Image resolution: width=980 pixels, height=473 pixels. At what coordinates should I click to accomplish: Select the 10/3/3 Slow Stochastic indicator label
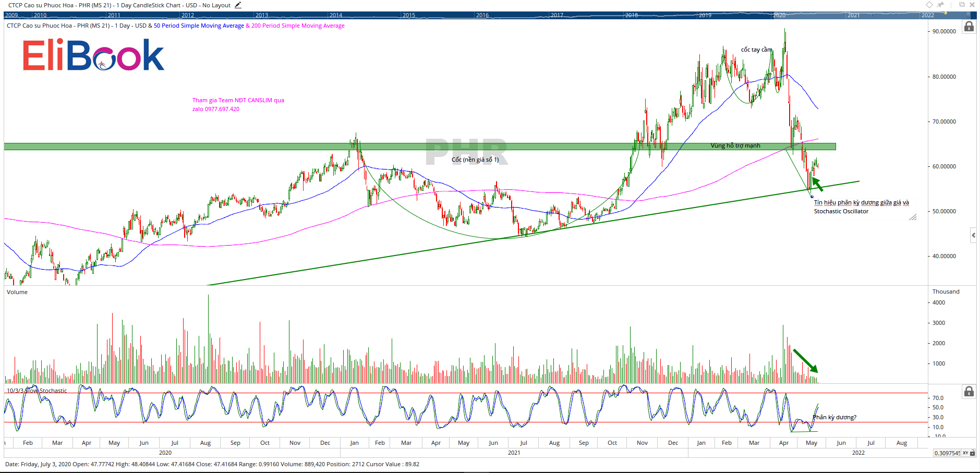click(x=37, y=391)
